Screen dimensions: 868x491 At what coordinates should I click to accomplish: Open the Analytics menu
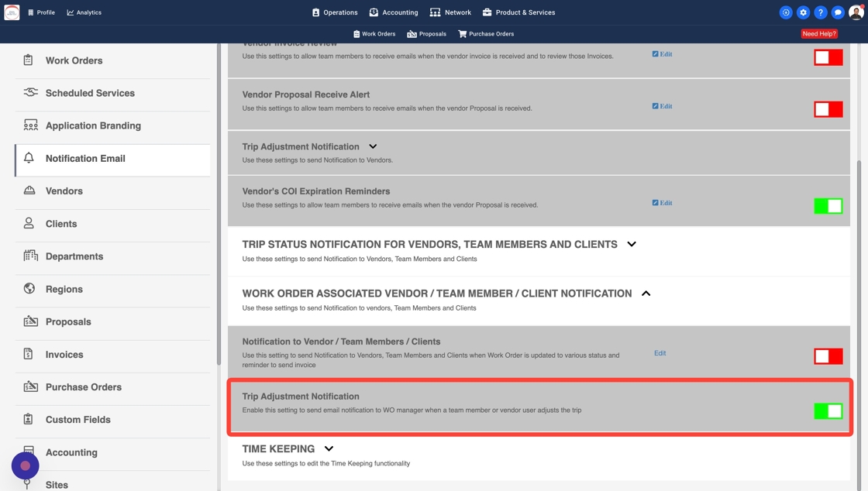tap(84, 12)
